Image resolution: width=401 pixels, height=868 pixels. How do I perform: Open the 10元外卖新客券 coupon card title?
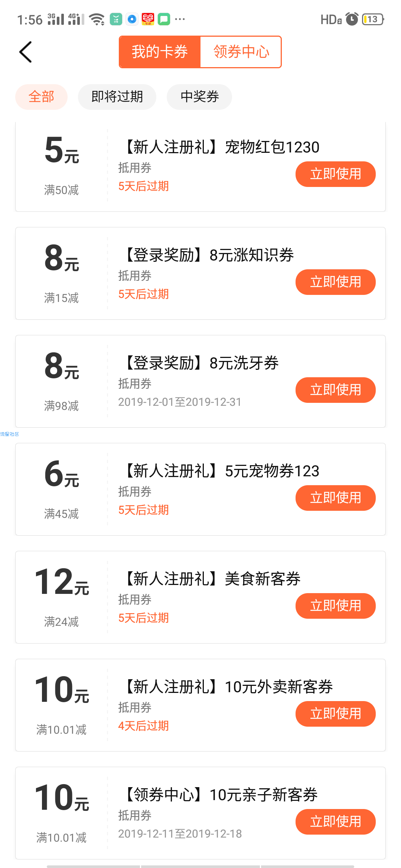(x=228, y=687)
